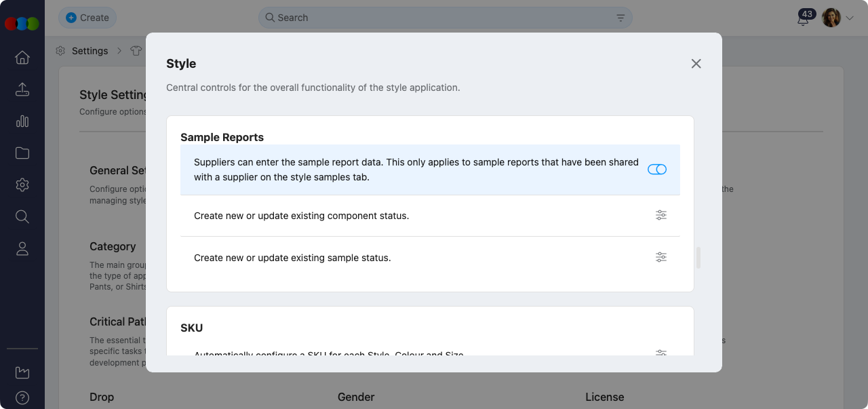868x409 pixels.
Task: Expand the account dropdown chevron top right
Action: point(851,18)
